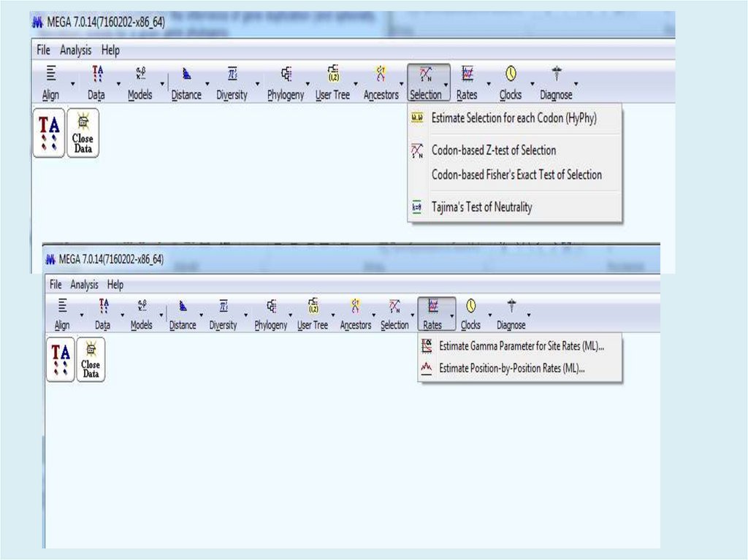Open Distance tool in lower MEGA window

183,315
